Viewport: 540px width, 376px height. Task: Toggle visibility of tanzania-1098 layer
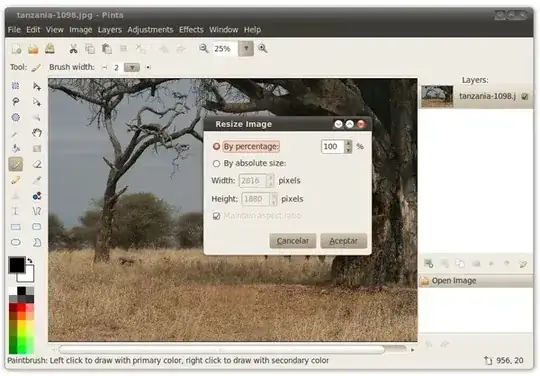pos(525,96)
